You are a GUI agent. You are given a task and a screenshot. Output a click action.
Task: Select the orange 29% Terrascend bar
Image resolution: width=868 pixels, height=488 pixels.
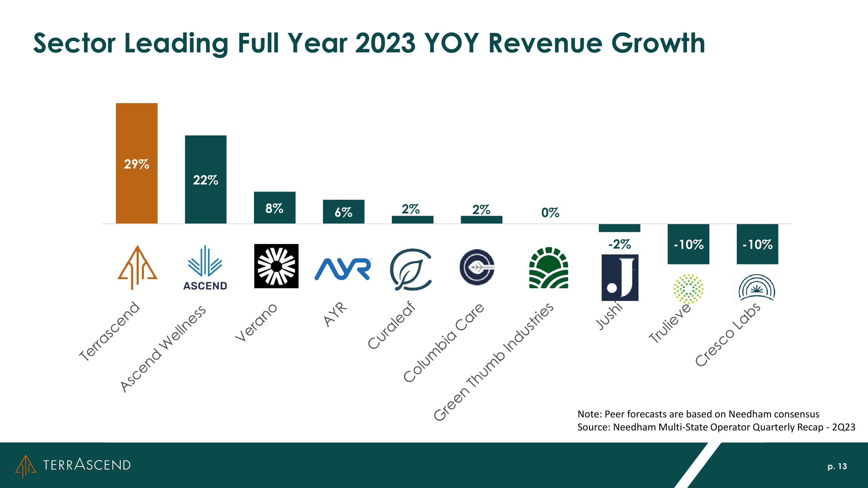136,163
